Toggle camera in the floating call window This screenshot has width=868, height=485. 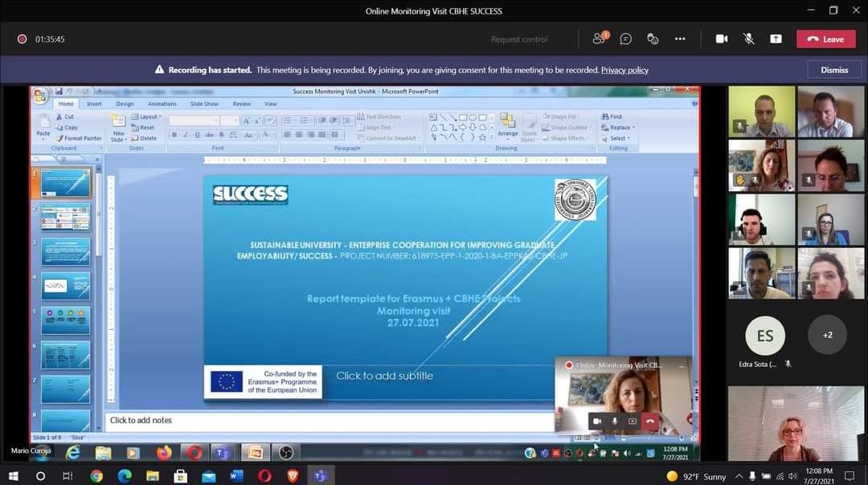(x=596, y=422)
